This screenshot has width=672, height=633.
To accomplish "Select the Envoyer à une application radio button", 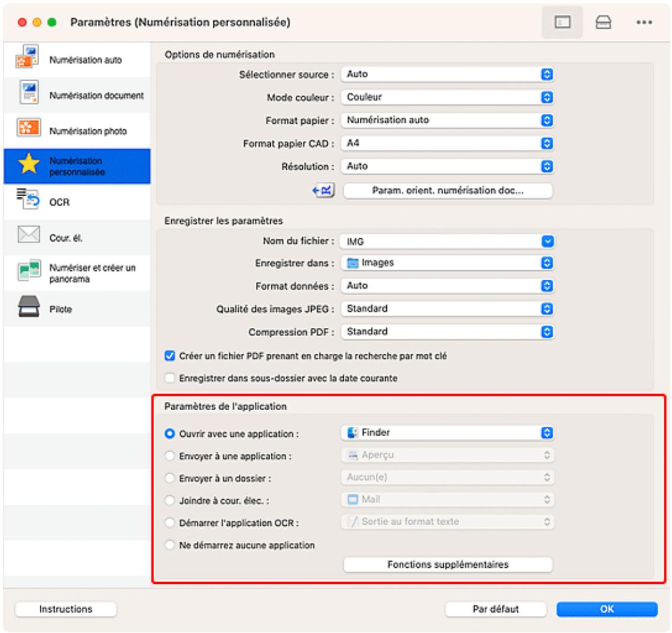I will (x=169, y=456).
